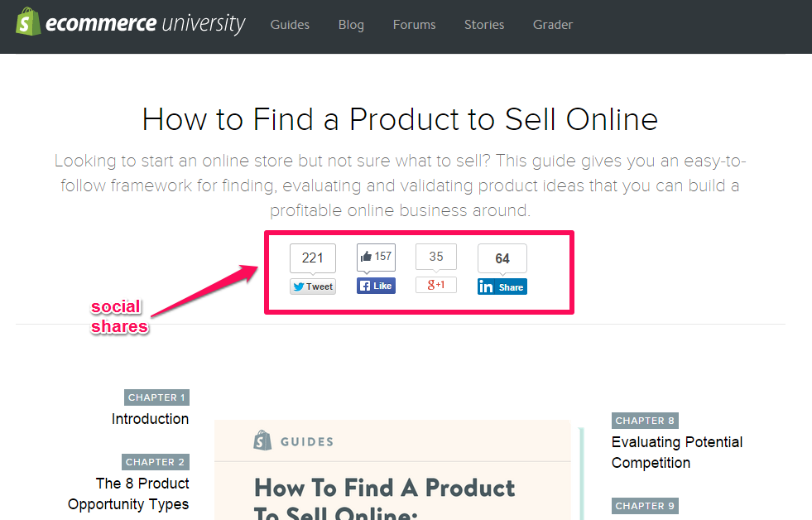Click the Shopify bag logo icon
Screen dimensions: 812x520
click(x=28, y=22)
